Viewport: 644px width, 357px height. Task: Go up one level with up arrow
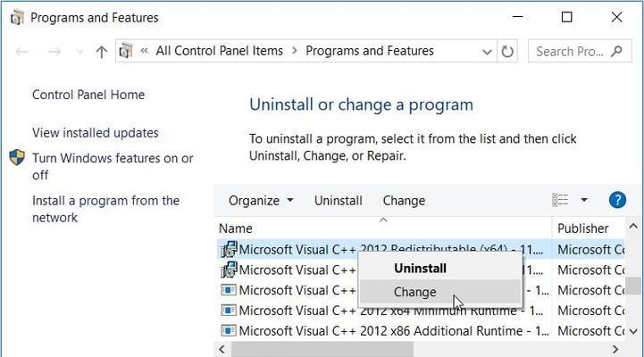click(102, 52)
